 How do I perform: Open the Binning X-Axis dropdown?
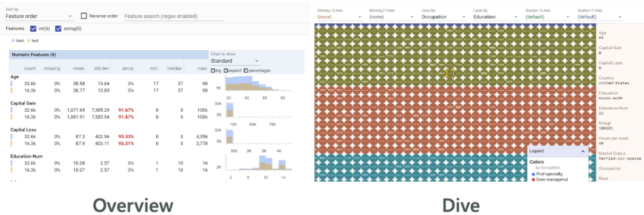tap(340, 17)
